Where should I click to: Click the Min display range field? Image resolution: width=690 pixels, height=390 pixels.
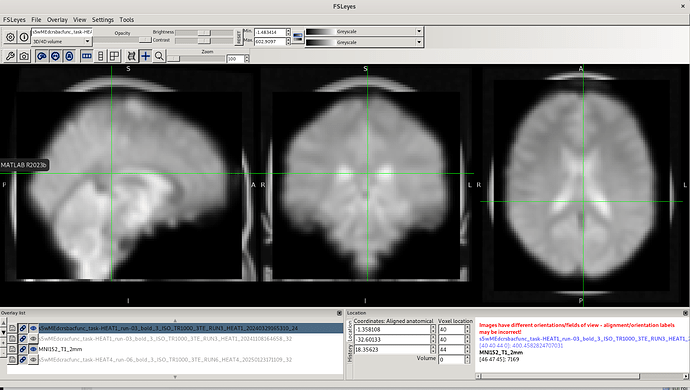click(270, 32)
